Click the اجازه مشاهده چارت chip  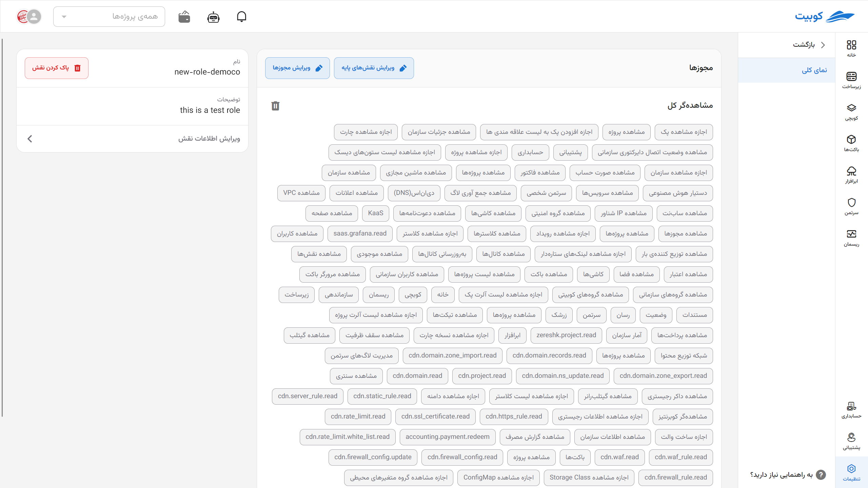366,132
